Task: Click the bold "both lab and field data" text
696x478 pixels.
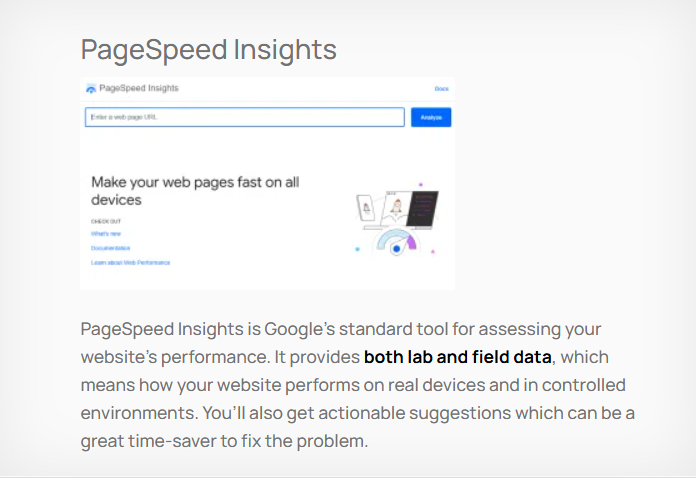Action: 457,357
